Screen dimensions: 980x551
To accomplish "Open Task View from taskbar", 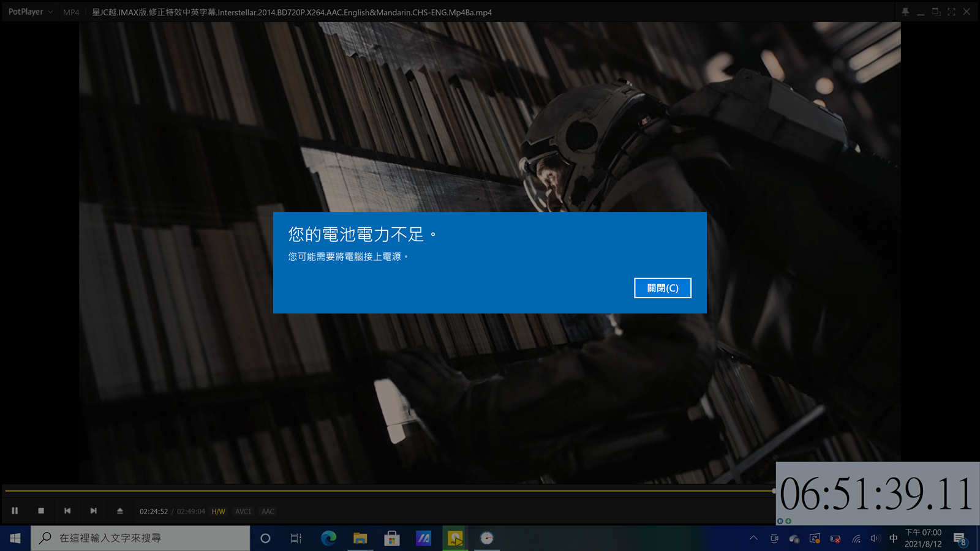I will (296, 538).
